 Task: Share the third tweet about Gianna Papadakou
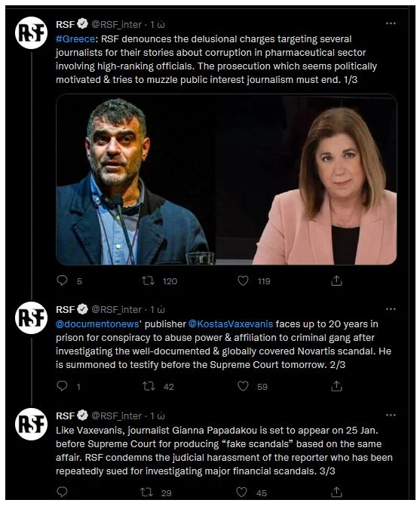tap(336, 492)
